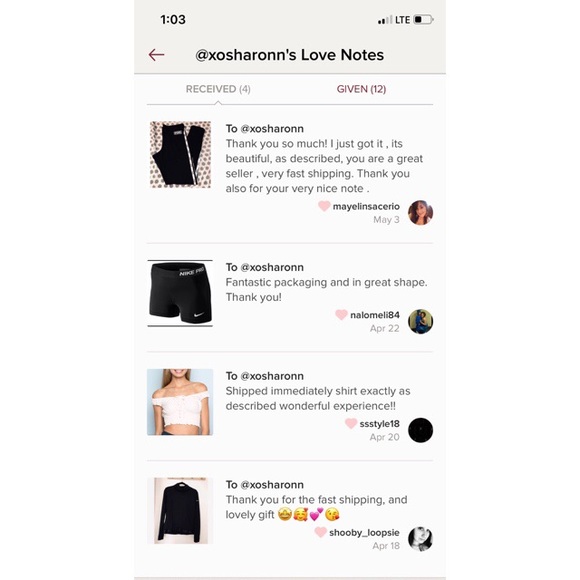
Task: Switch to the Given (12) tab
Action: point(361,89)
